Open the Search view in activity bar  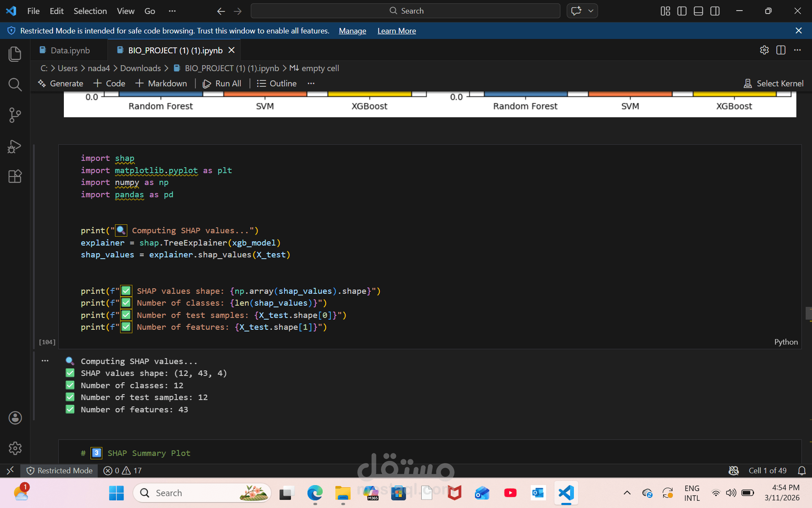click(15, 85)
